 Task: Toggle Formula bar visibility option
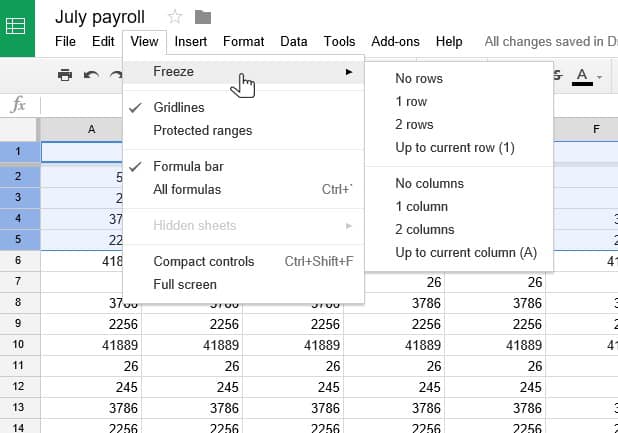[x=188, y=166]
